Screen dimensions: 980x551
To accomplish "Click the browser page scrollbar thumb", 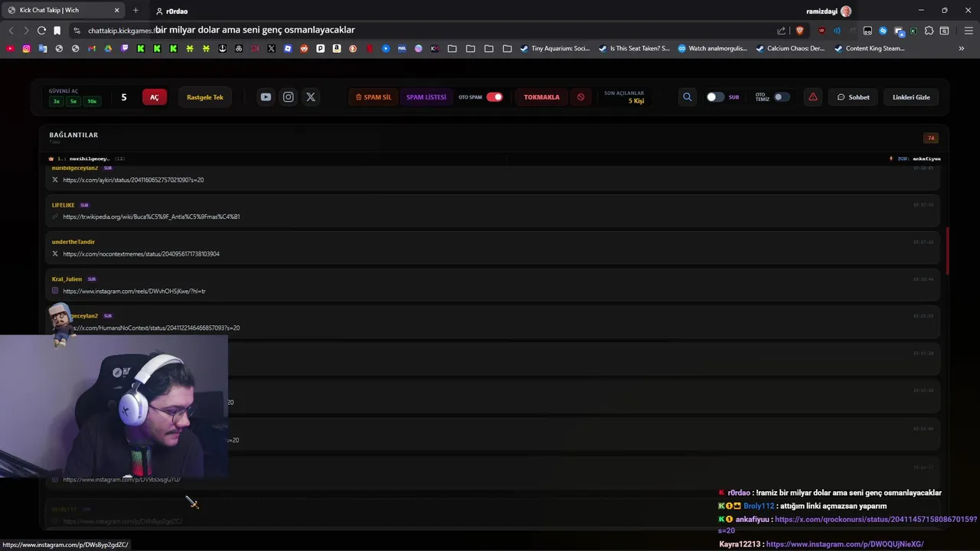I will click(x=947, y=251).
